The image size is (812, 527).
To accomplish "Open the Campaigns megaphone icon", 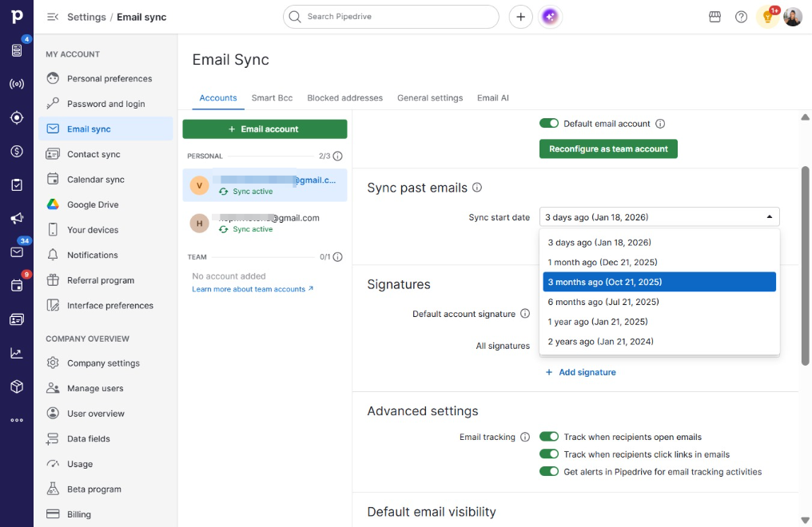I will pos(17,218).
